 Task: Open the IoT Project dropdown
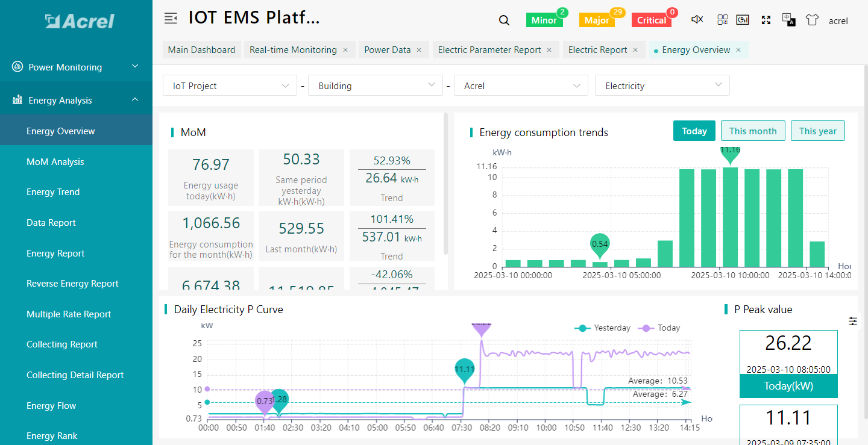click(230, 86)
